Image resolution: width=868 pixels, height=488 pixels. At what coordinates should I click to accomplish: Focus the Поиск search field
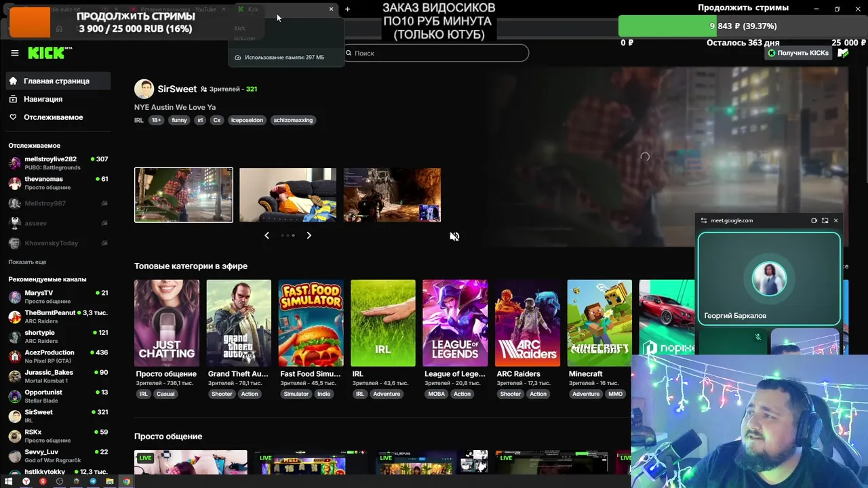coord(436,53)
